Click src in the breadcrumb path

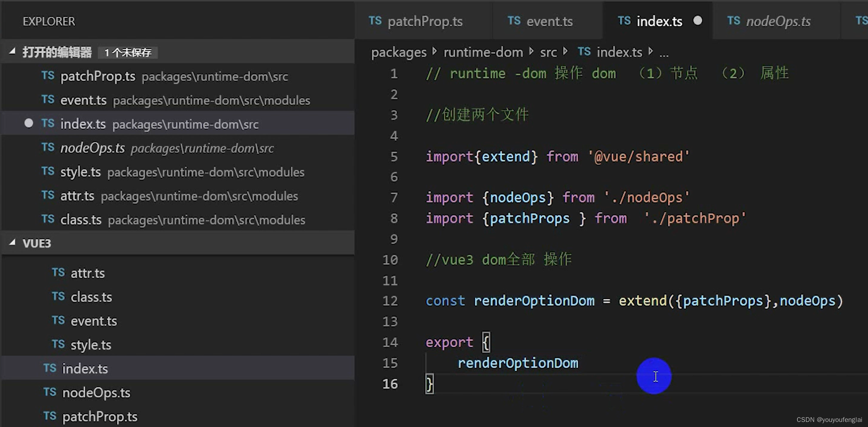coord(548,52)
